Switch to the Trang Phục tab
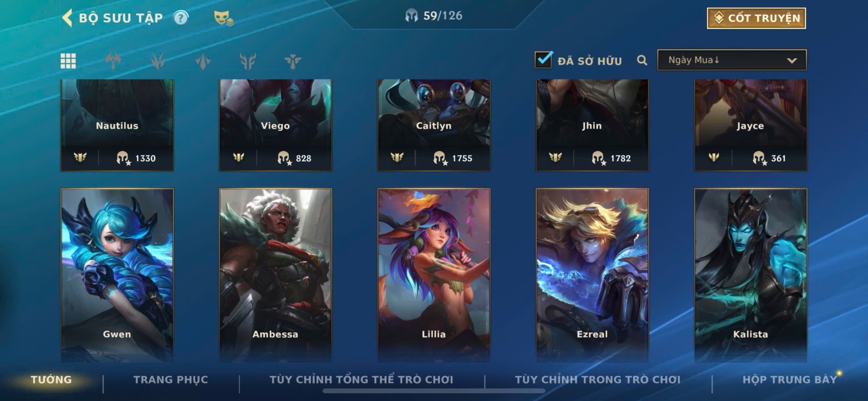The width and height of the screenshot is (868, 401). pyautogui.click(x=171, y=379)
